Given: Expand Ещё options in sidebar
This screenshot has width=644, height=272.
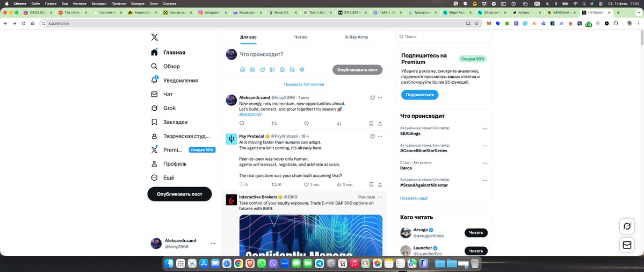Looking at the screenshot, I should click(163, 177).
